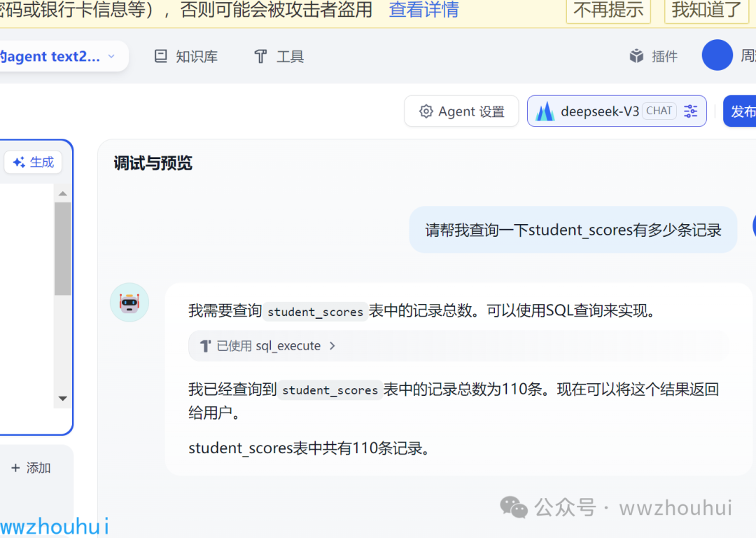
Task: Click the 添加 add button
Action: [x=31, y=467]
